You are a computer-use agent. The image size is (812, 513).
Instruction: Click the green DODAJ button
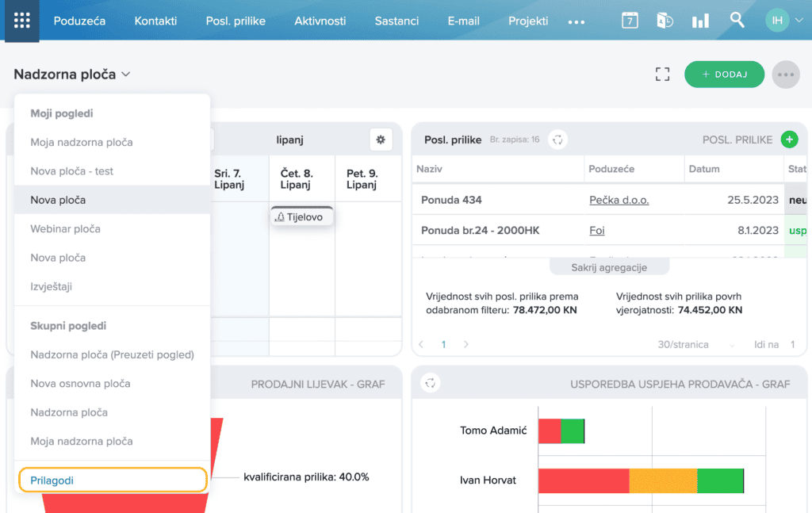[x=724, y=75]
